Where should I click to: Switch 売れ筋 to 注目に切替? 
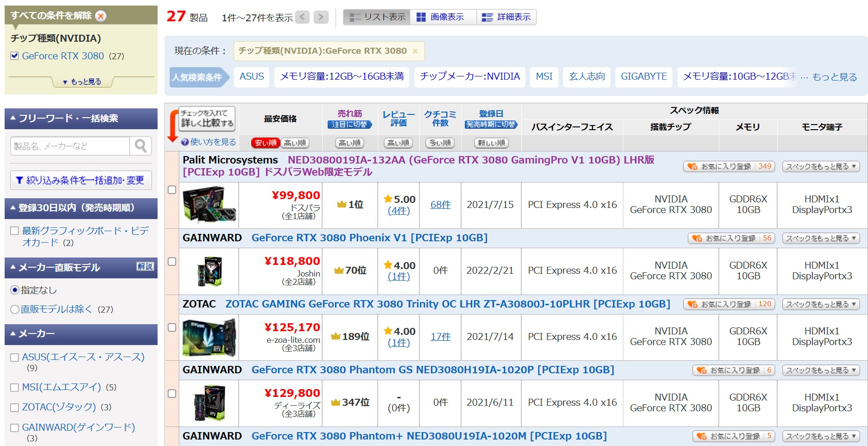[x=350, y=125]
